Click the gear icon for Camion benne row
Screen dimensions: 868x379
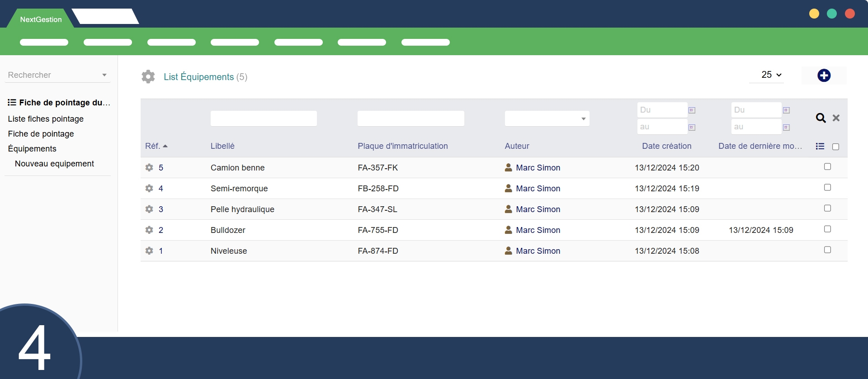point(149,168)
